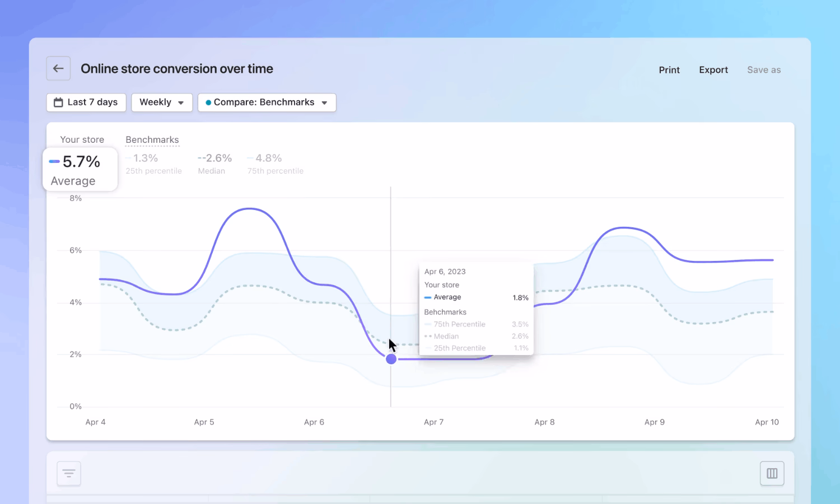Click the Apr 10 axis label

(x=767, y=422)
